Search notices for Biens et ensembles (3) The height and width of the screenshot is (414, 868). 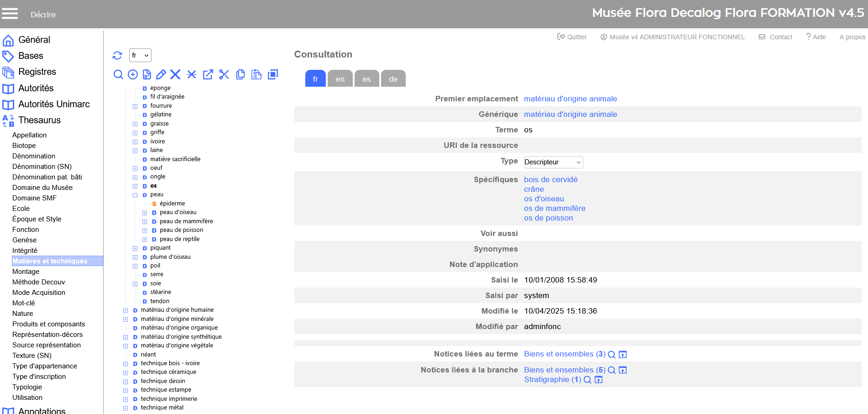[612, 355]
